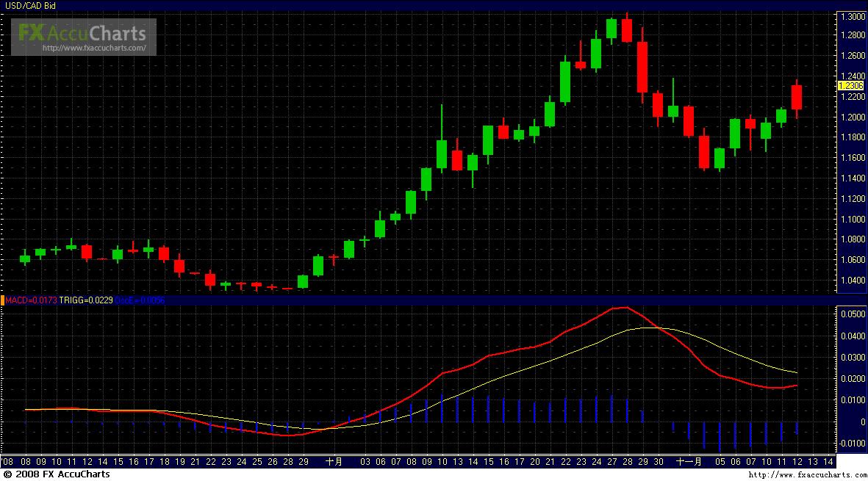Click the 1.0400 price axis label
The width and height of the screenshot is (868, 481).
(x=853, y=281)
